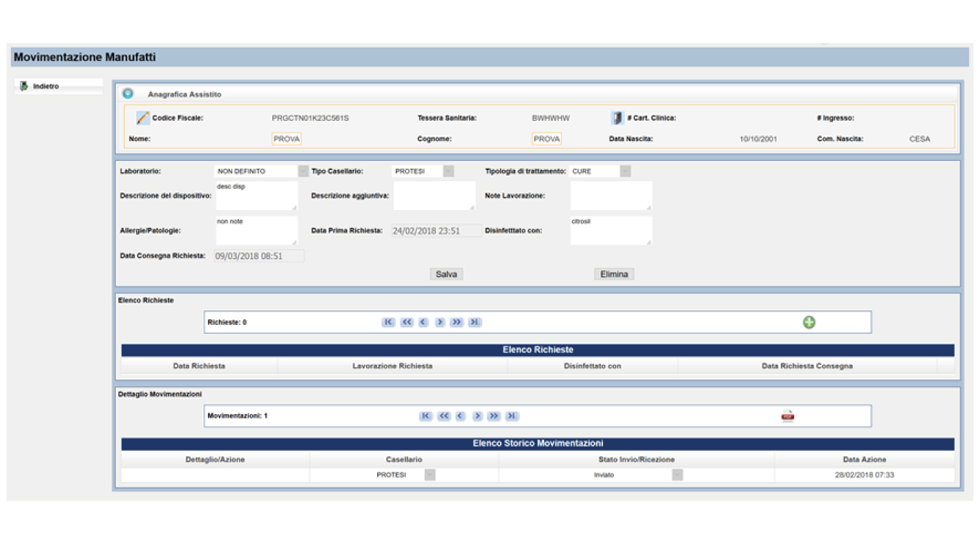This screenshot has width=980, height=544.
Task: Add a new request with green plus icon
Action: point(809,322)
